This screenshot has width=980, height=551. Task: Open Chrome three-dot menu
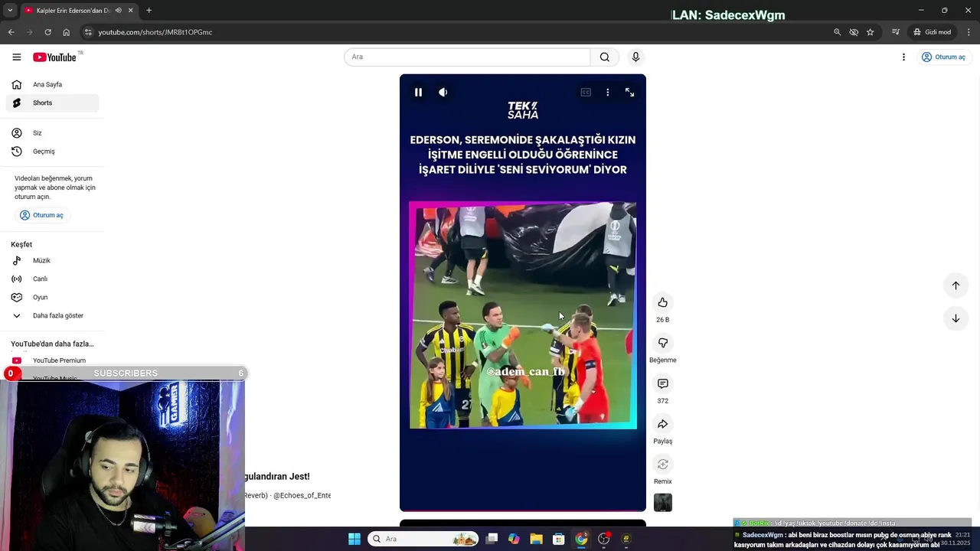(968, 32)
